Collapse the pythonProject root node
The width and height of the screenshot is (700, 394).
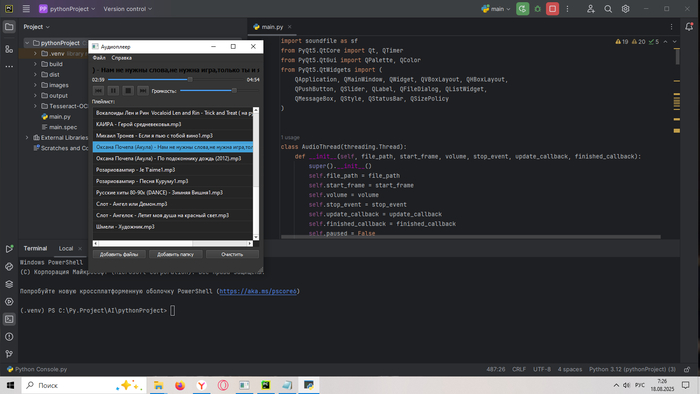tap(27, 43)
